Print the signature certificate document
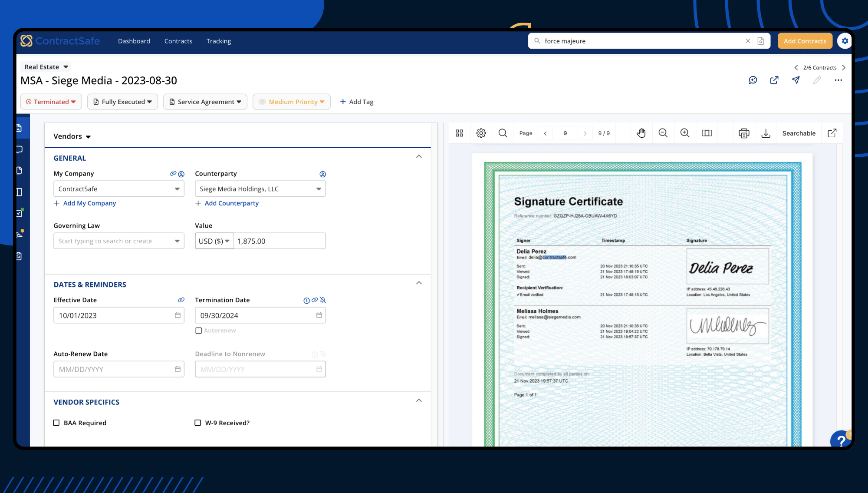The image size is (868, 493). (x=744, y=133)
